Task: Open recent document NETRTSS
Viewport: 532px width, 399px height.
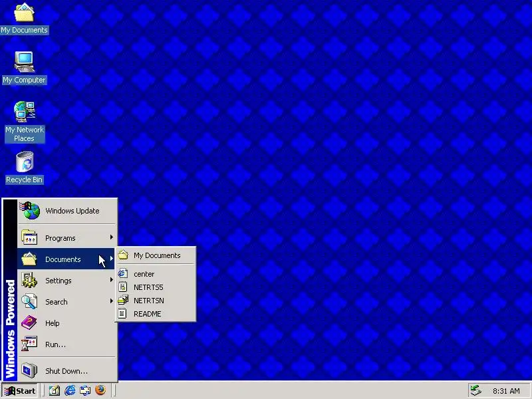Action: click(156, 287)
